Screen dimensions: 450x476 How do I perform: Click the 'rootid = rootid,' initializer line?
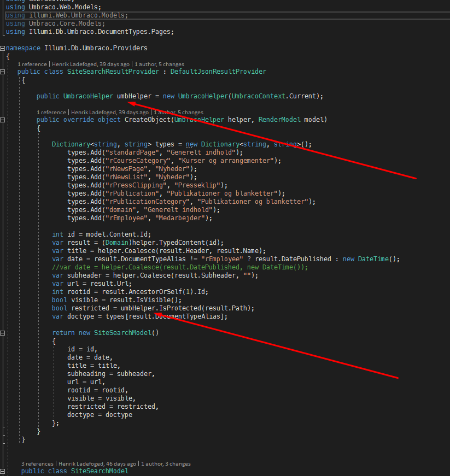click(x=98, y=390)
